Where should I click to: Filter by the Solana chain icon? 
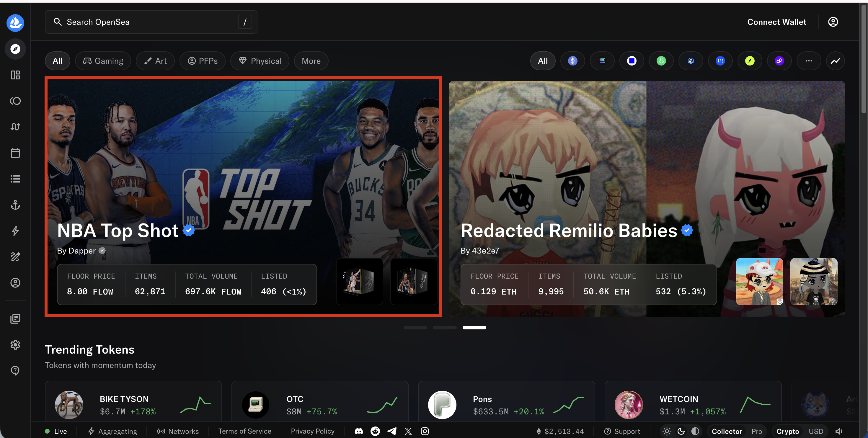pos(602,61)
